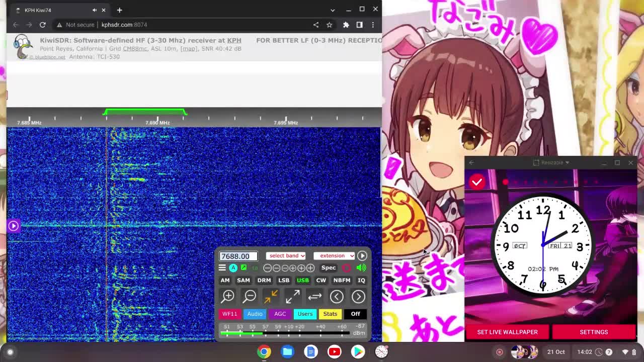Click the S-meter signal strength bar
Screen dimensions: 644x362
click(285, 333)
